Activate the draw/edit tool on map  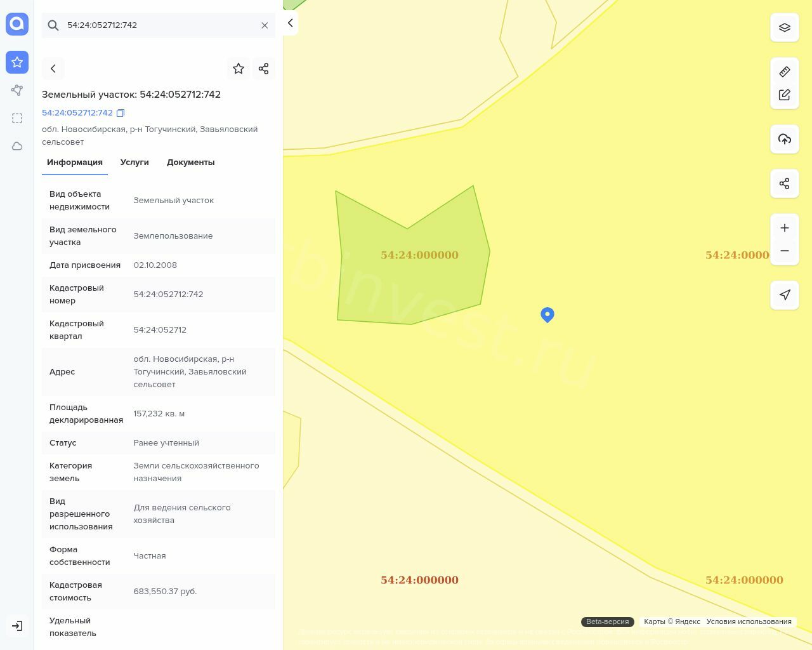tap(784, 95)
